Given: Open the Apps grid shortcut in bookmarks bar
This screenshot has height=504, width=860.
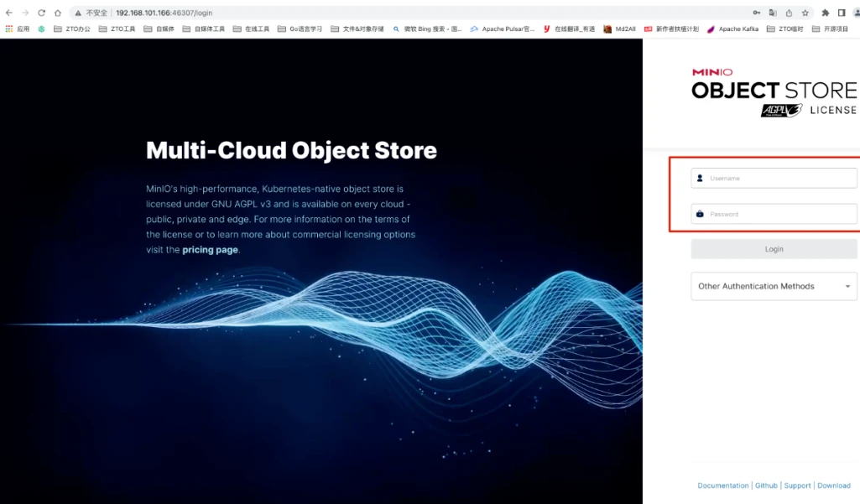Looking at the screenshot, I should tap(18, 29).
